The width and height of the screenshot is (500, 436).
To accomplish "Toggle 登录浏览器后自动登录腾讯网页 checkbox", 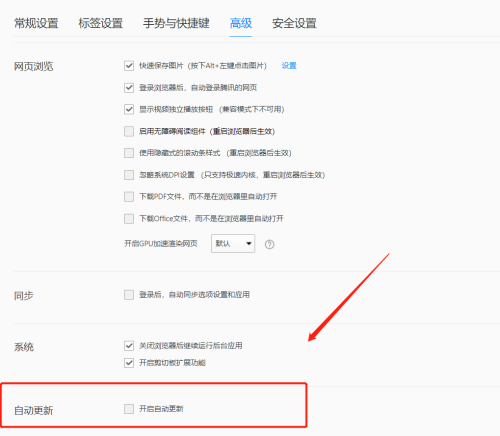I will (x=129, y=88).
